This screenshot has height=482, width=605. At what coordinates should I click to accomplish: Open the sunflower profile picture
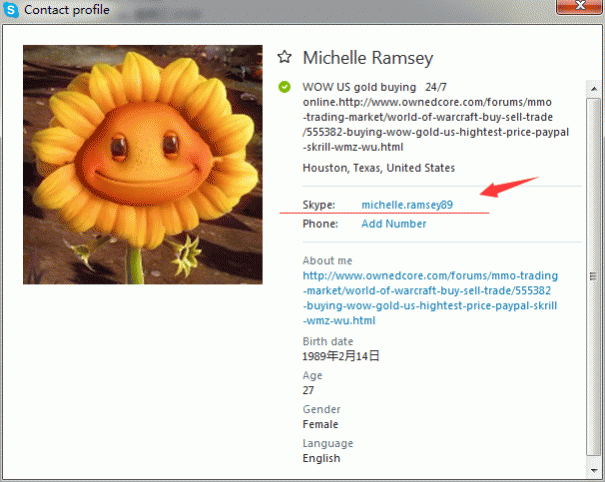[143, 165]
